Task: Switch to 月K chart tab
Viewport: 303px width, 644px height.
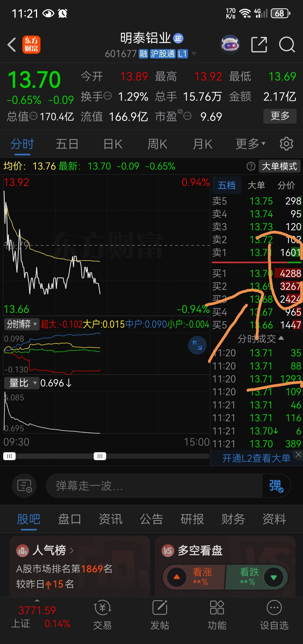Action: coord(203,144)
